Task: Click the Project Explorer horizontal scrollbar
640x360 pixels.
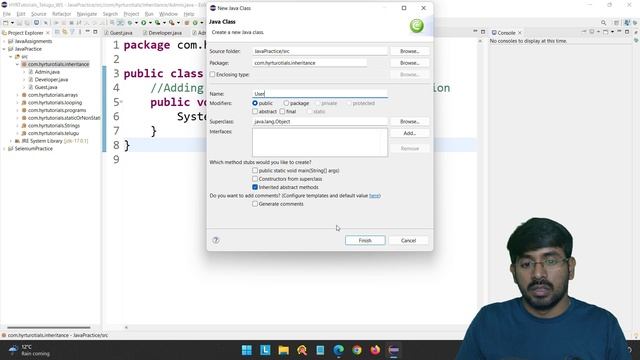Action: (49, 327)
